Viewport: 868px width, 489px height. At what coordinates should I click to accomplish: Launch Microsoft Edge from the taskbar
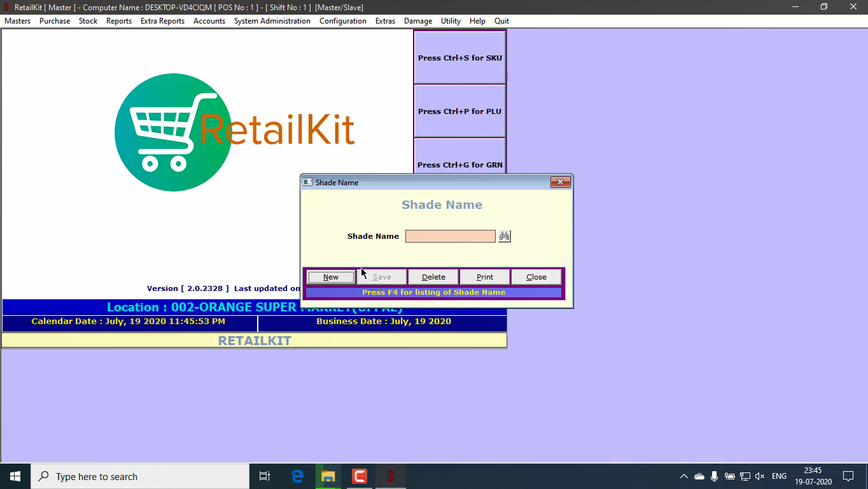coord(297,476)
